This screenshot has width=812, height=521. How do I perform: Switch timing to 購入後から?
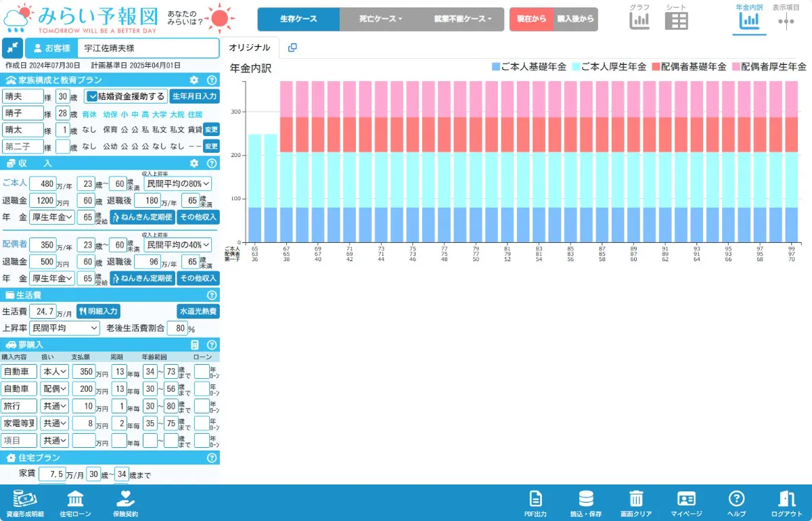576,19
